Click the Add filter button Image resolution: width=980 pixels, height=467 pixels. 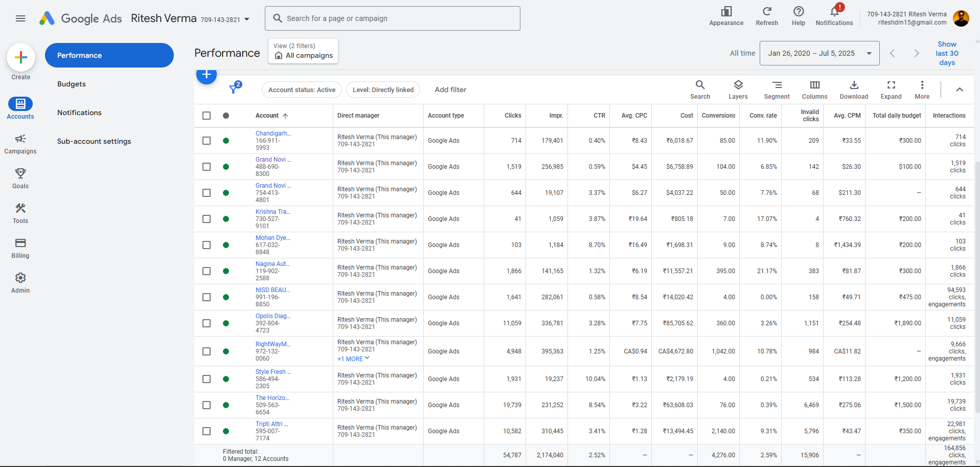[450, 90]
